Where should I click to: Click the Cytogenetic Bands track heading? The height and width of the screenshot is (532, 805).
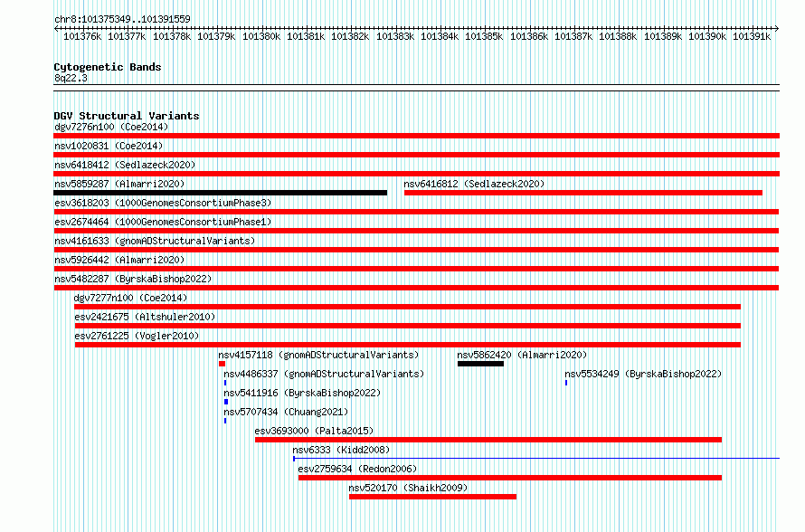[108, 67]
